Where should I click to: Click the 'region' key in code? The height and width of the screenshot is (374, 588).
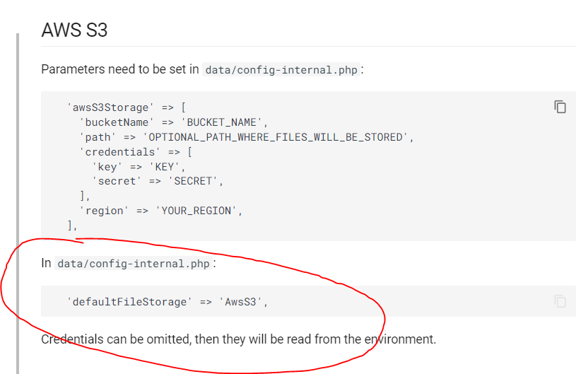point(106,211)
